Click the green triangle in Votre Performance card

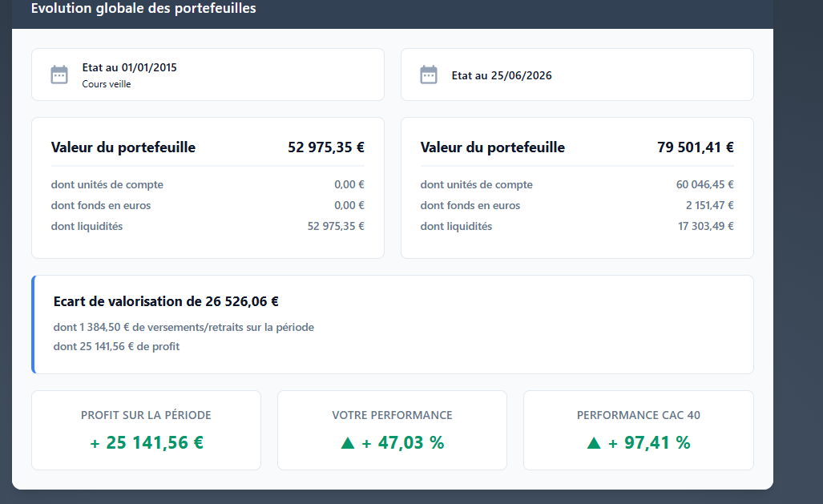pyautogui.click(x=348, y=443)
